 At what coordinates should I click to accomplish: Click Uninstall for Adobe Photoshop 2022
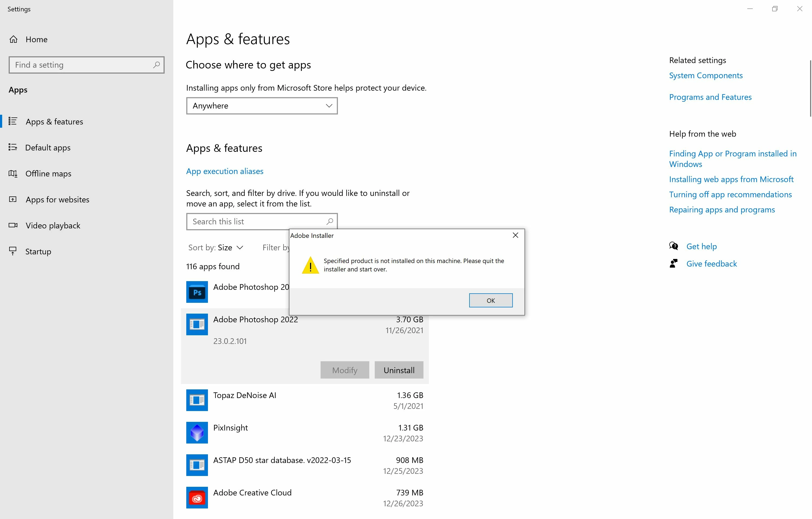399,370
